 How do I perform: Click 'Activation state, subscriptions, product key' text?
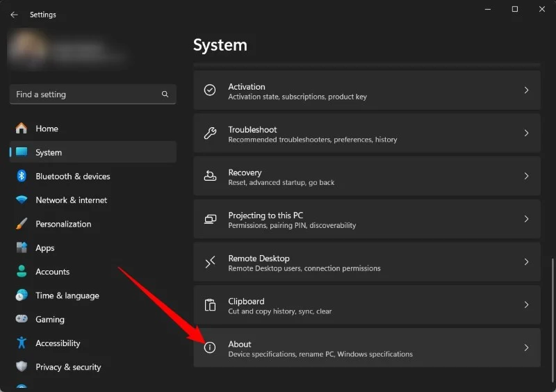coord(297,97)
